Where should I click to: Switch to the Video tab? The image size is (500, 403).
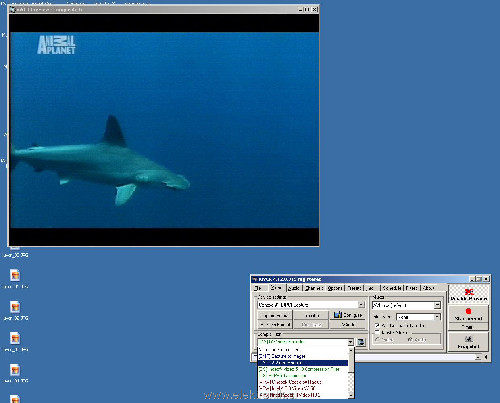276,288
